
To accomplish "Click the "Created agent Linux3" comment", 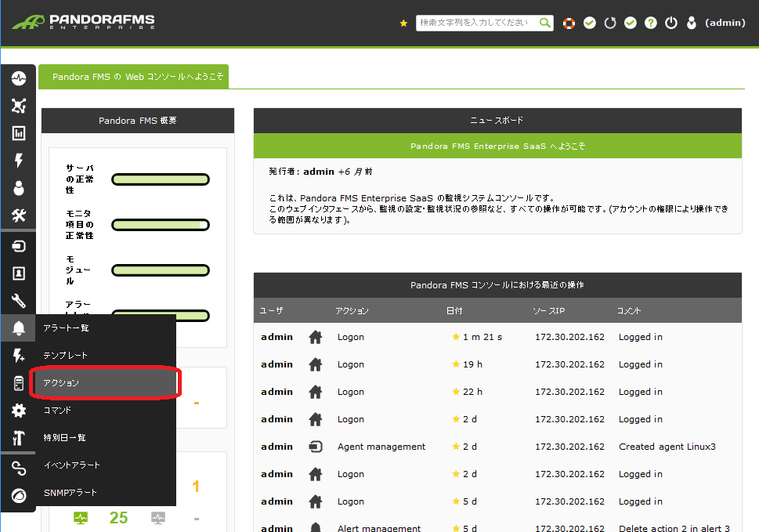I will [x=667, y=447].
